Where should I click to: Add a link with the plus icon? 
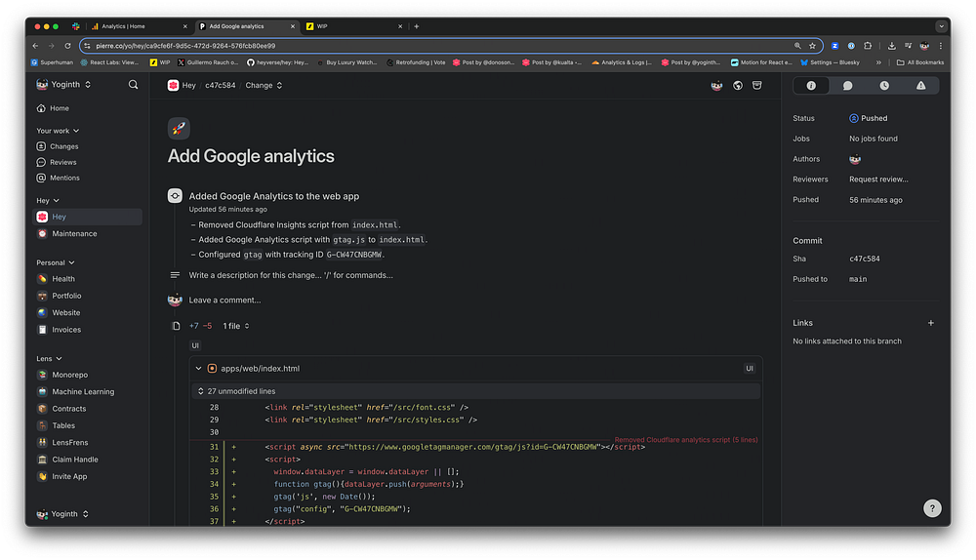point(930,323)
